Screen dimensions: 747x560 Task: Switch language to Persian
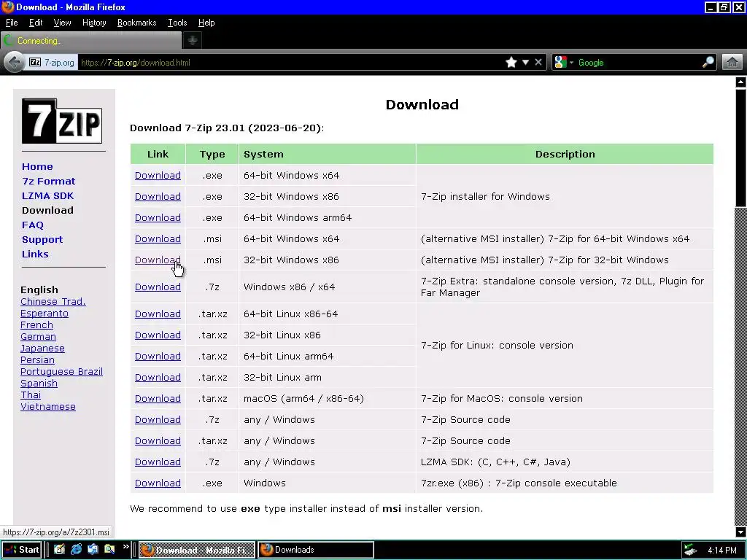(37, 360)
